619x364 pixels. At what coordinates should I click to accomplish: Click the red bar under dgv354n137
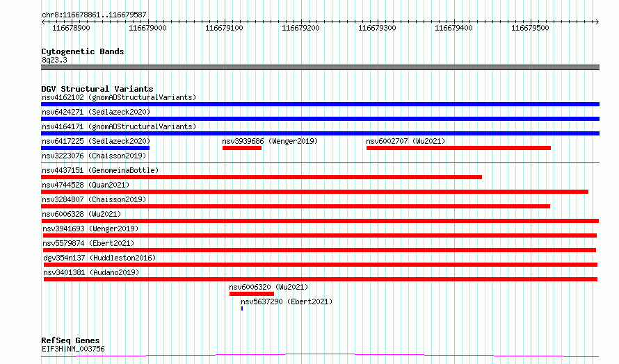(x=321, y=265)
